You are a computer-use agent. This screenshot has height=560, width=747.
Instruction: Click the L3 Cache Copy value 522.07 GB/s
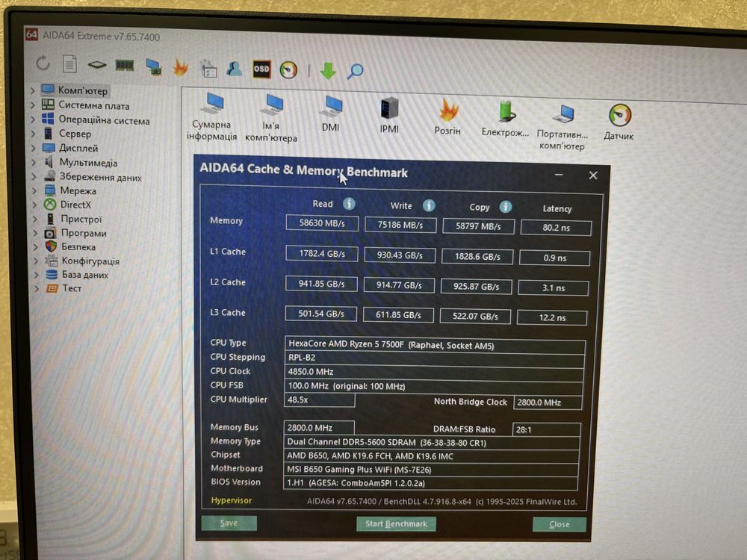[475, 316]
